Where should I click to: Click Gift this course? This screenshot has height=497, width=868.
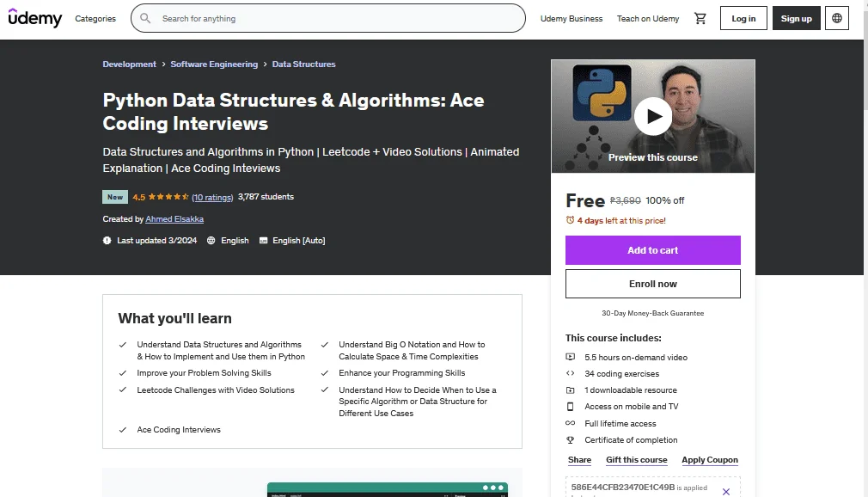click(x=637, y=460)
